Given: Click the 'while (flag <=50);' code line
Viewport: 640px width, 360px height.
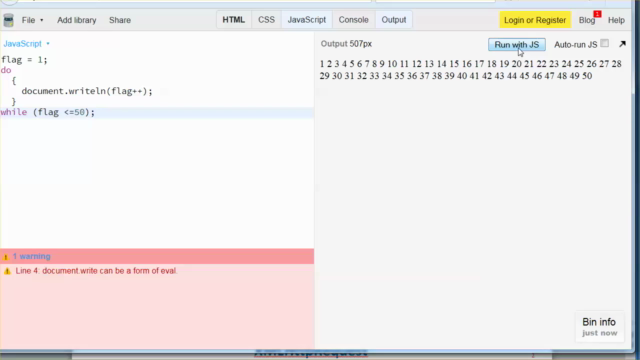Looking at the screenshot, I should click(x=48, y=112).
